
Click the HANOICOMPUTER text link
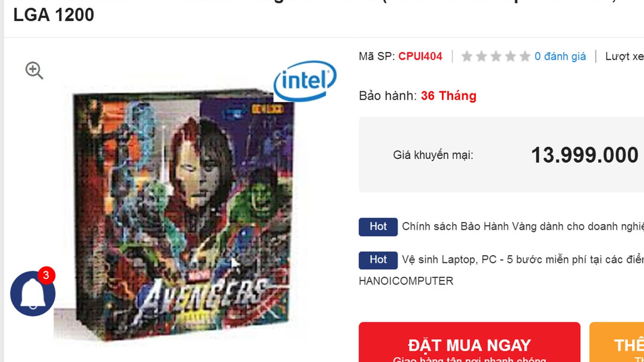tap(406, 281)
